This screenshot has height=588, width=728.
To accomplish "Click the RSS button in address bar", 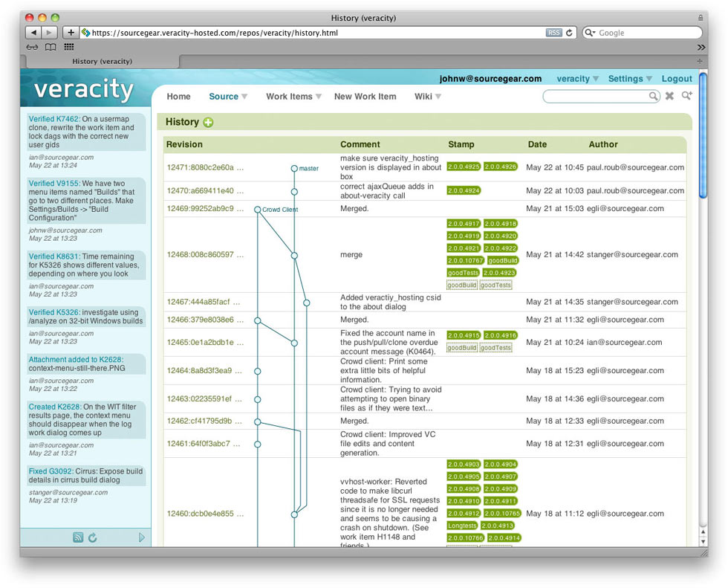I will [553, 33].
